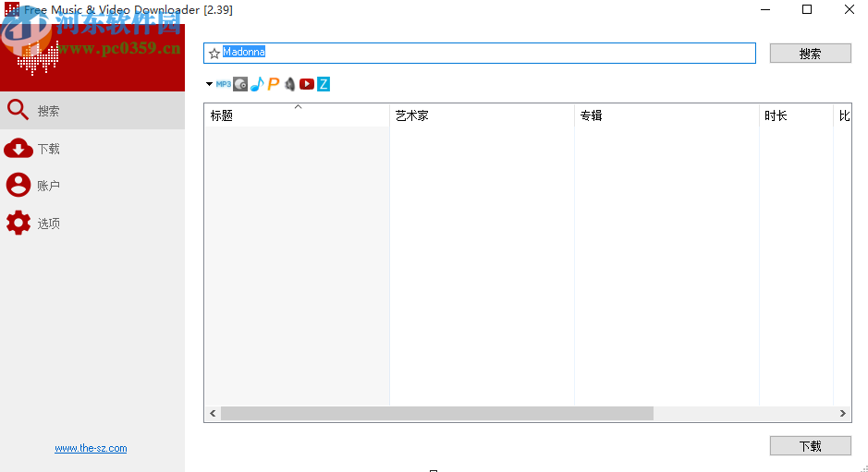Select the blue music note source icon
The image size is (868, 472).
click(x=257, y=84)
